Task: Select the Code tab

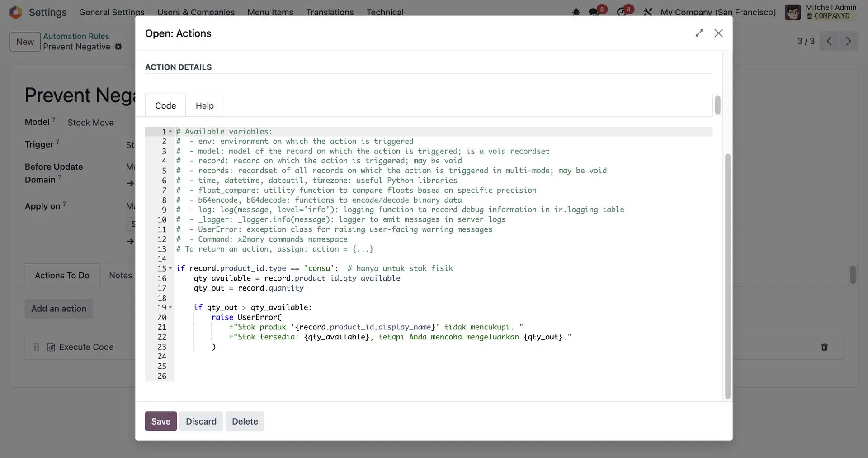Action: (165, 105)
